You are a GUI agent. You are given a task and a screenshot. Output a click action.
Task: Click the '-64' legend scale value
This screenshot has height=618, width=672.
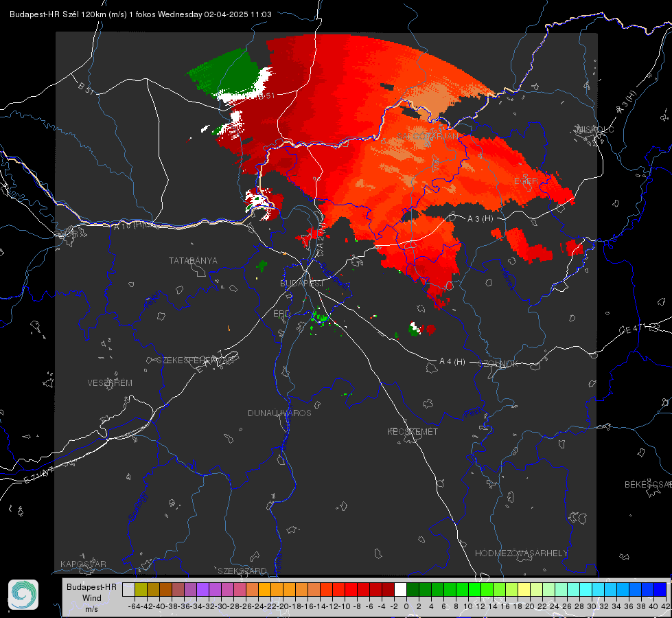point(135,606)
